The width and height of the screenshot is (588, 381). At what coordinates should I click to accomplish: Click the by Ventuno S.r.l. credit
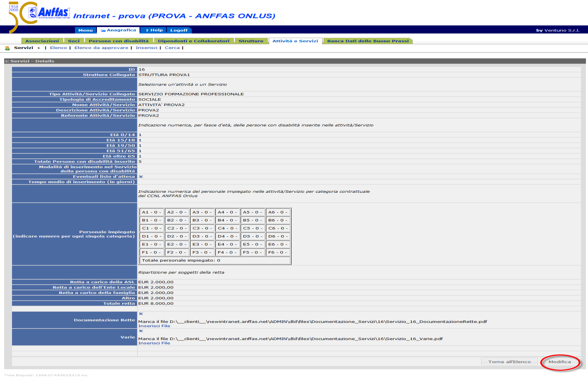pos(558,30)
